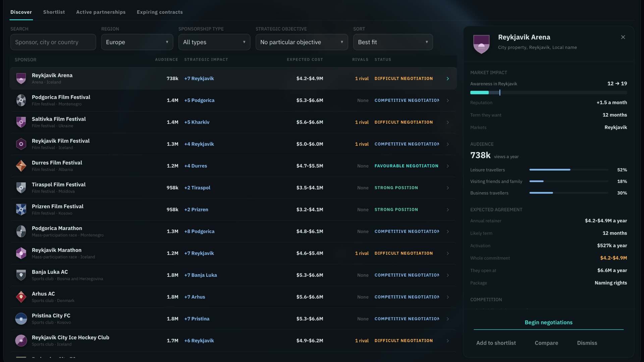This screenshot has width=644, height=362.
Task: Expand the Podgorica Film Festival row chevron
Action: (x=448, y=101)
